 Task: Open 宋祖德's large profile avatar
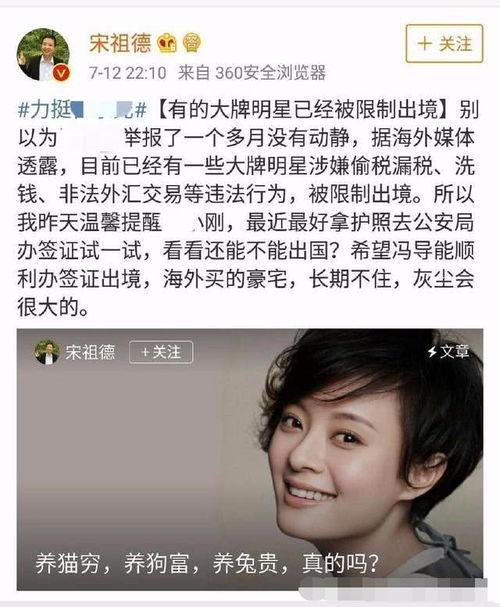pos(43,54)
